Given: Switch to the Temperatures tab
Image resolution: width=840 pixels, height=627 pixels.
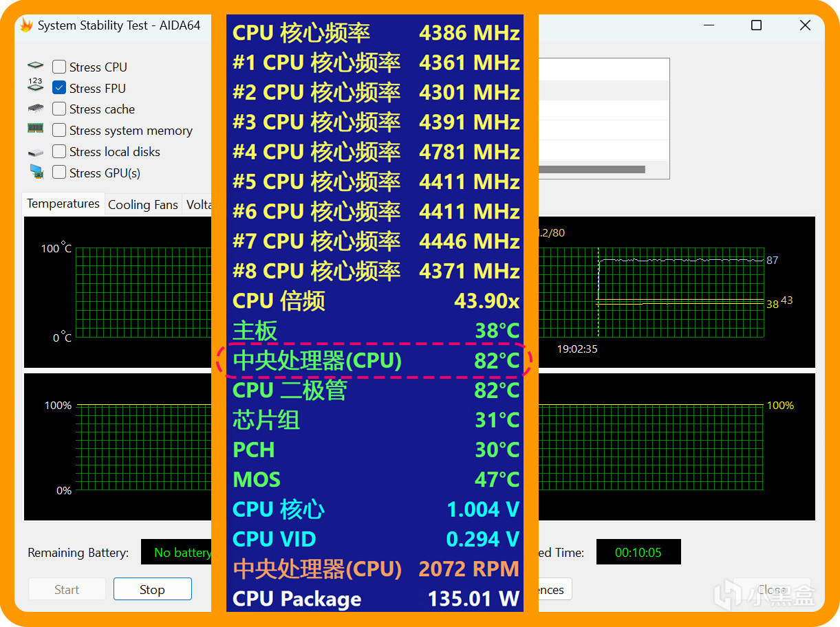Looking at the screenshot, I should [x=63, y=203].
